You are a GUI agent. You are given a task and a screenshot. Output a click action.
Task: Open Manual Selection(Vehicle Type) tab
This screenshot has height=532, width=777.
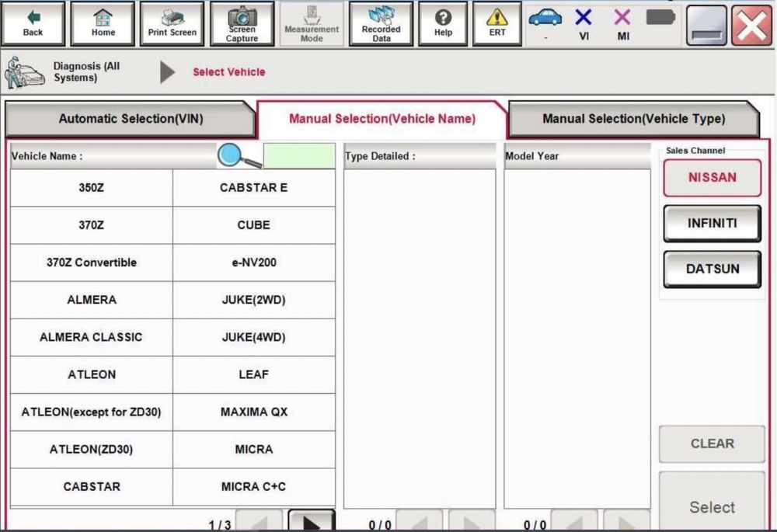click(634, 119)
